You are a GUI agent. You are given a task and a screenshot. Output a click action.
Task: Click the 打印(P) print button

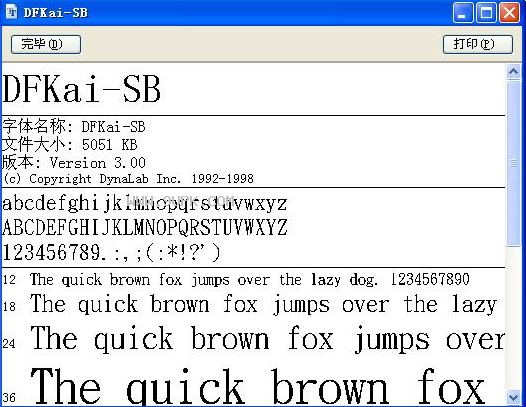click(x=478, y=44)
